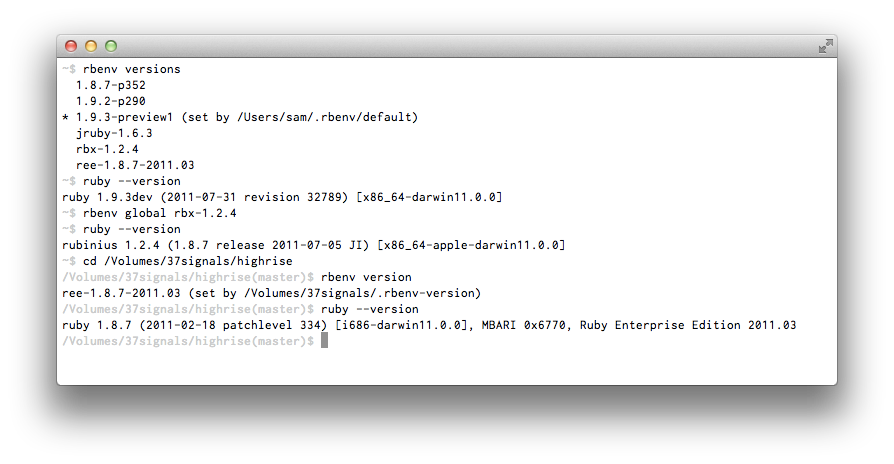Click the 1.9.2-p290 version entry
This screenshot has height=464, width=894.
(x=110, y=102)
